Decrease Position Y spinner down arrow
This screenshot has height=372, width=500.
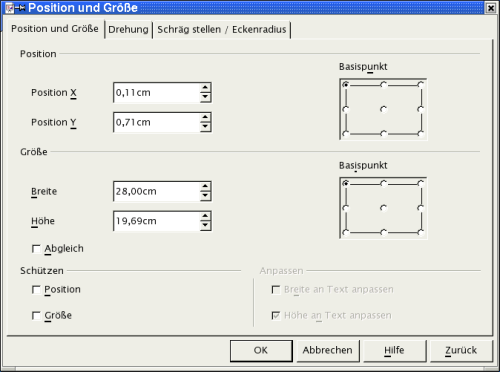[205, 127]
